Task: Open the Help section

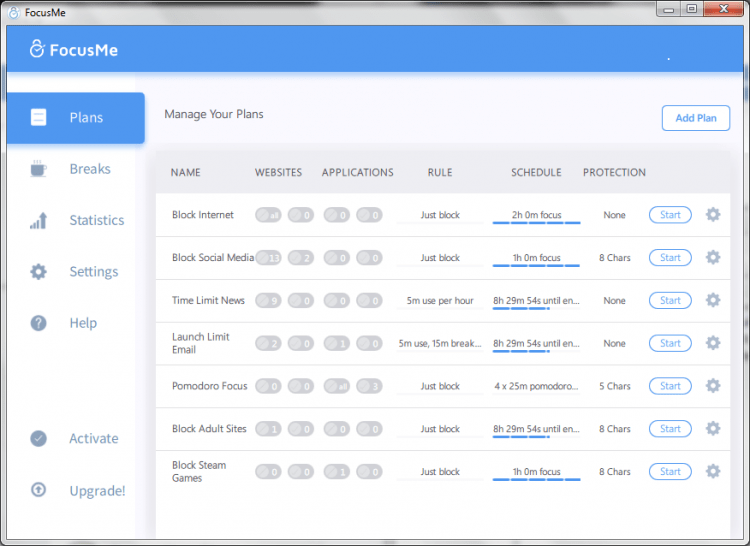Action: [83, 323]
